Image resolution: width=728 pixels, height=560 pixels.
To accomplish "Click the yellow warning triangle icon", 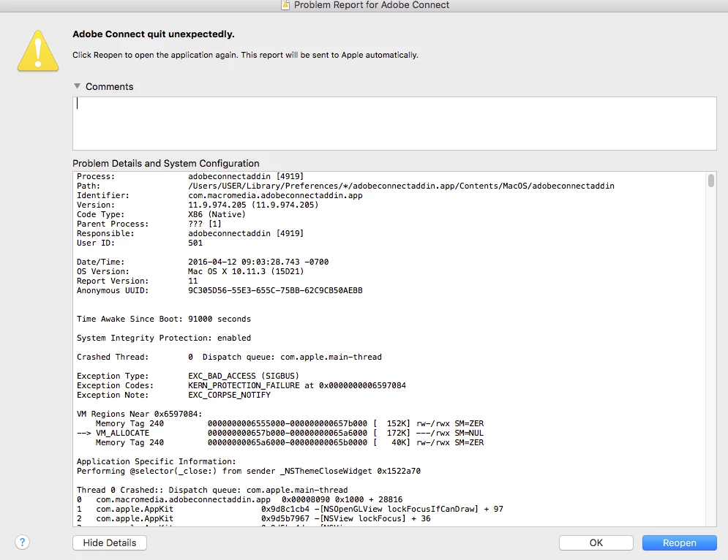I will (38, 51).
